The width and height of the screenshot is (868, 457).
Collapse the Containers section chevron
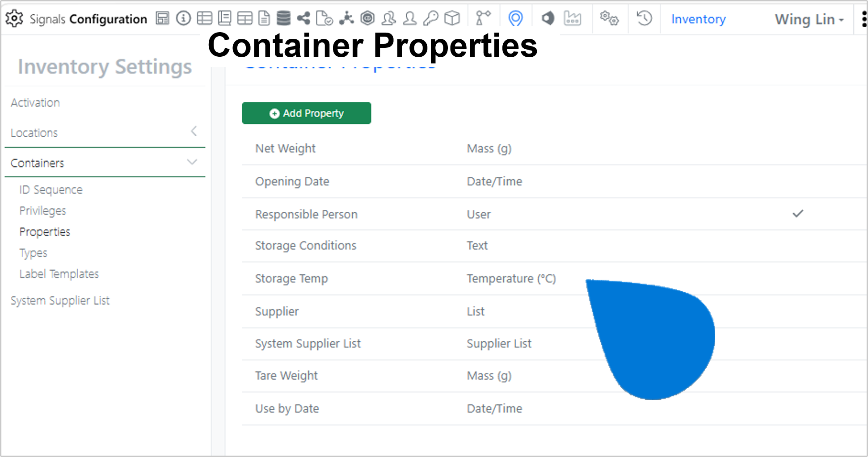pyautogui.click(x=192, y=162)
